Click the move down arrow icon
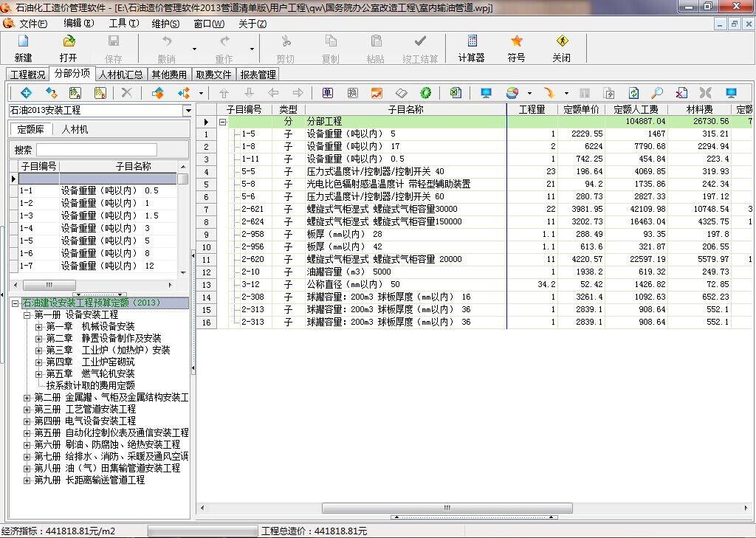The image size is (756, 538). tap(249, 92)
